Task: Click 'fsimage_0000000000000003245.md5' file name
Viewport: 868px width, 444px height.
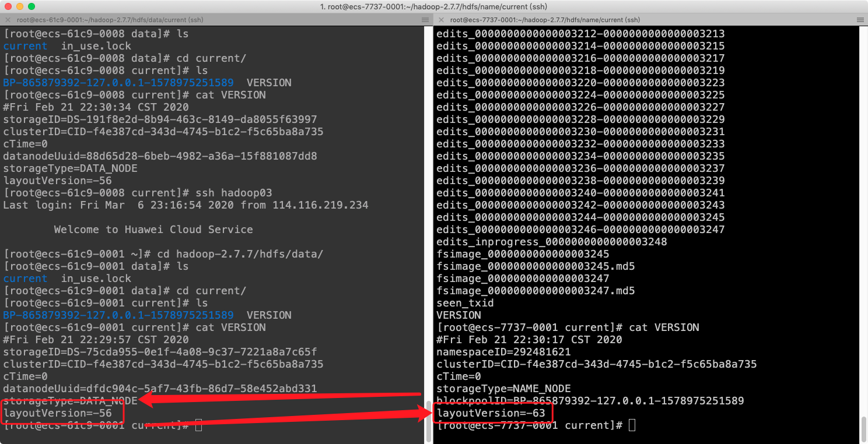Action: click(535, 266)
